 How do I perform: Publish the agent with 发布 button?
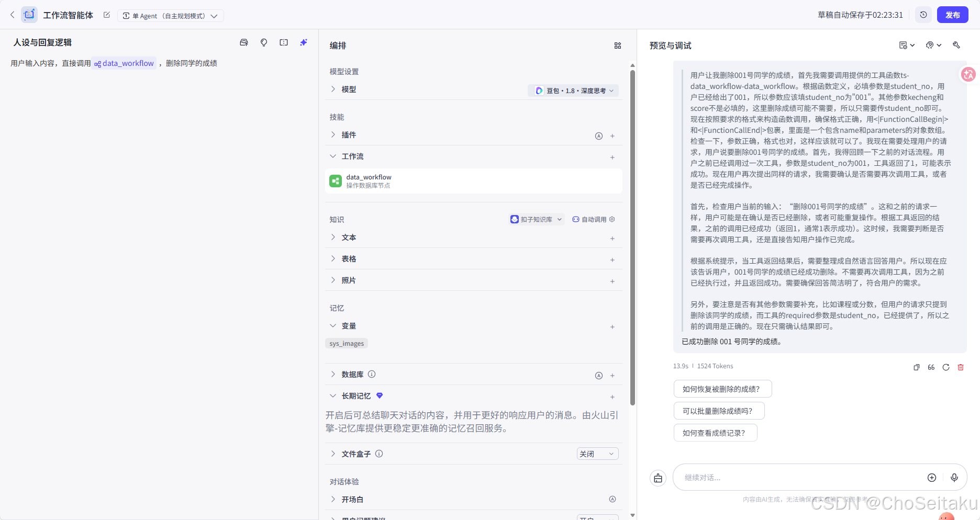click(x=953, y=15)
